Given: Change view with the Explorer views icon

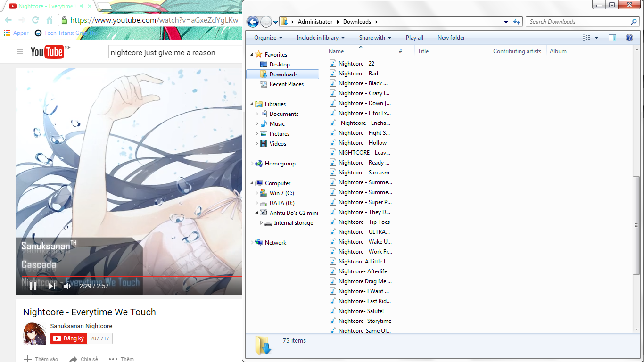Looking at the screenshot, I should 586,38.
